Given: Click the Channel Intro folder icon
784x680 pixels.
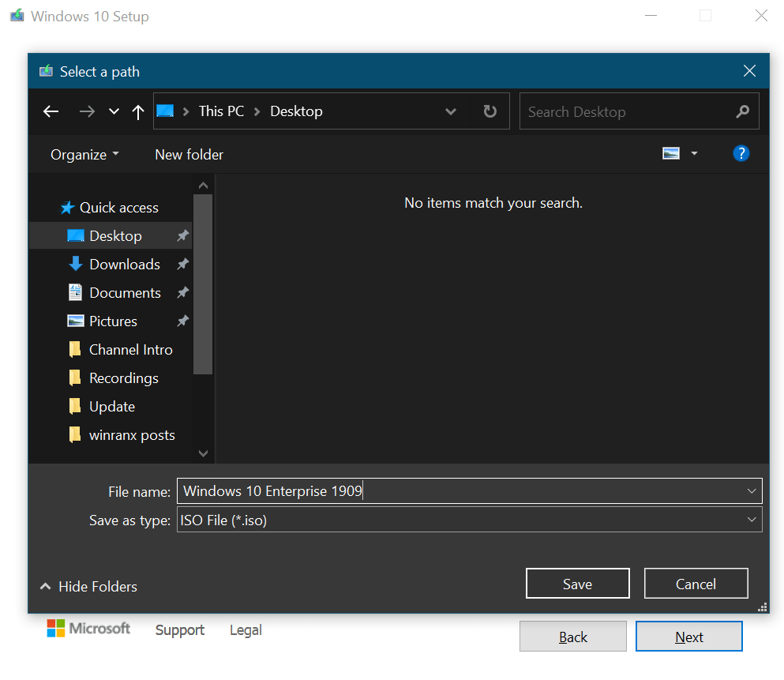Looking at the screenshot, I should 75,349.
